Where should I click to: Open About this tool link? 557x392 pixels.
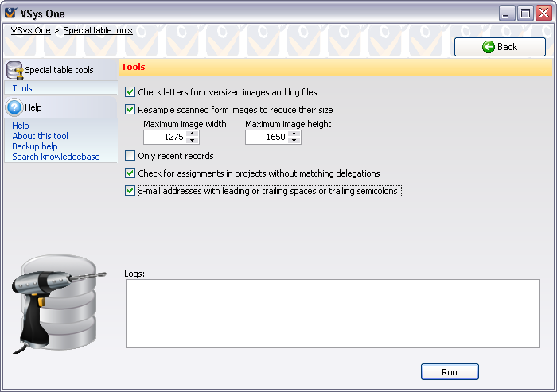click(x=40, y=136)
